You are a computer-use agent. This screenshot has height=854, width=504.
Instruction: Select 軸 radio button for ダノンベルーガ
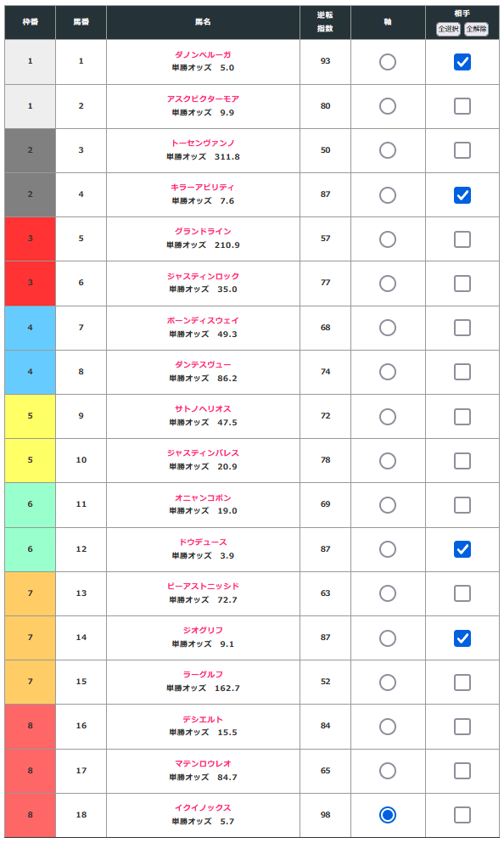388,62
